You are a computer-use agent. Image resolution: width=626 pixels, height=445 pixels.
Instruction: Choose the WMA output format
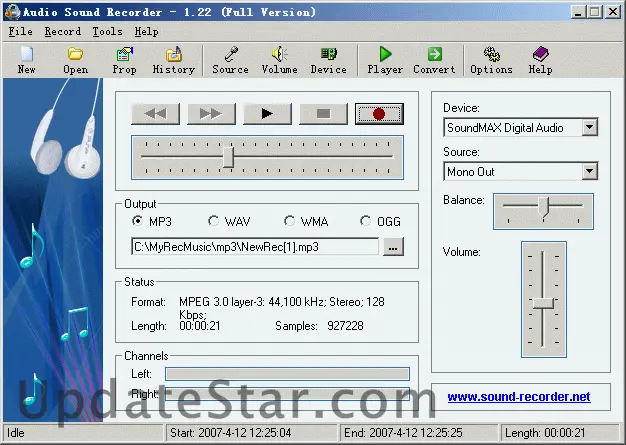point(290,221)
